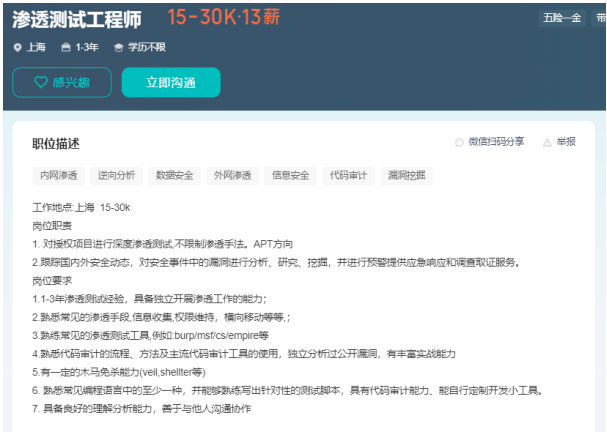The width and height of the screenshot is (607, 436).
Task: Select the 外网渗透 skill tag
Action: click(x=232, y=176)
